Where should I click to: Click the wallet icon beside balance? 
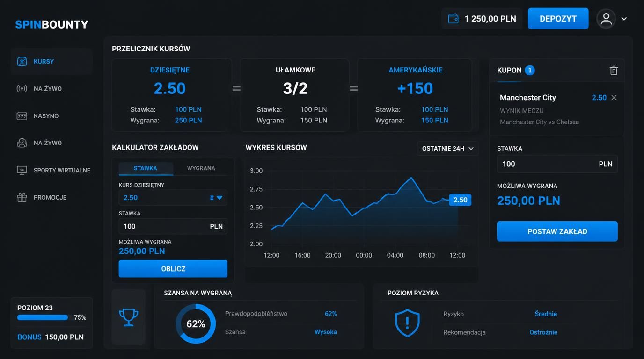point(453,19)
